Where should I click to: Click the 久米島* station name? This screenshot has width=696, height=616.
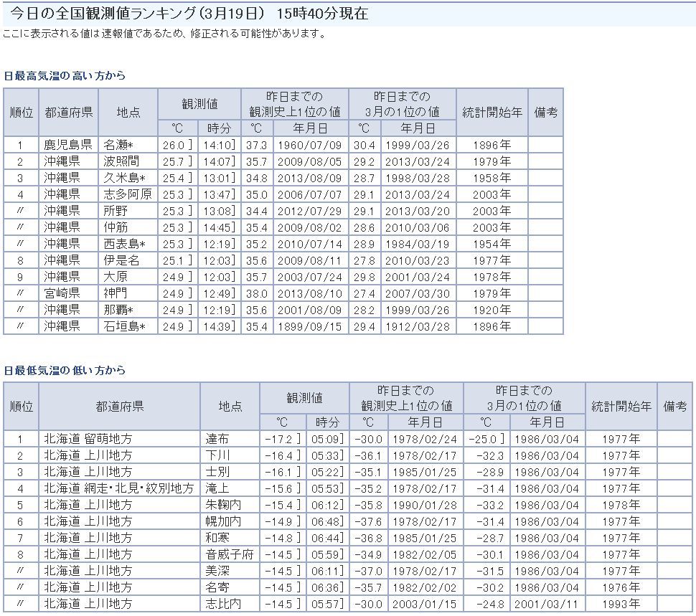(124, 178)
